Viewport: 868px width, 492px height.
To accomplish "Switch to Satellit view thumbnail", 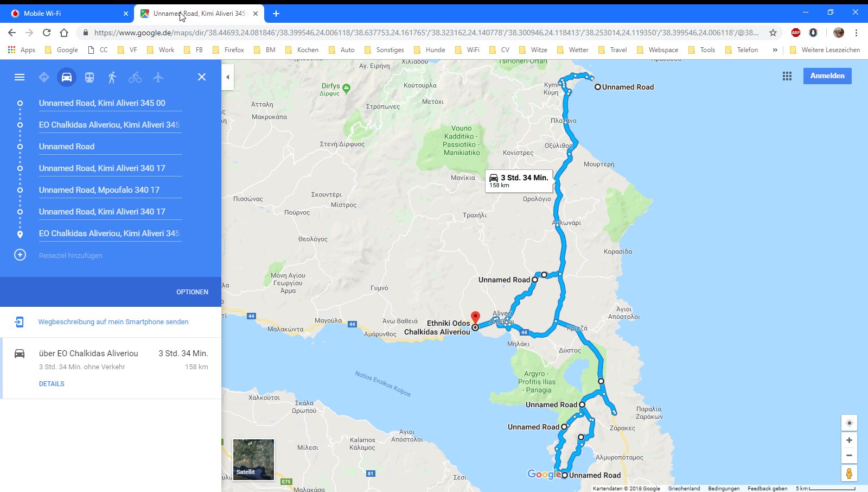I will click(253, 459).
